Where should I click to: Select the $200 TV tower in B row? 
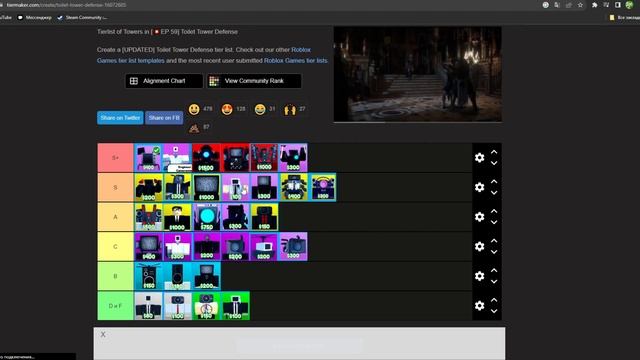pyautogui.click(x=207, y=276)
